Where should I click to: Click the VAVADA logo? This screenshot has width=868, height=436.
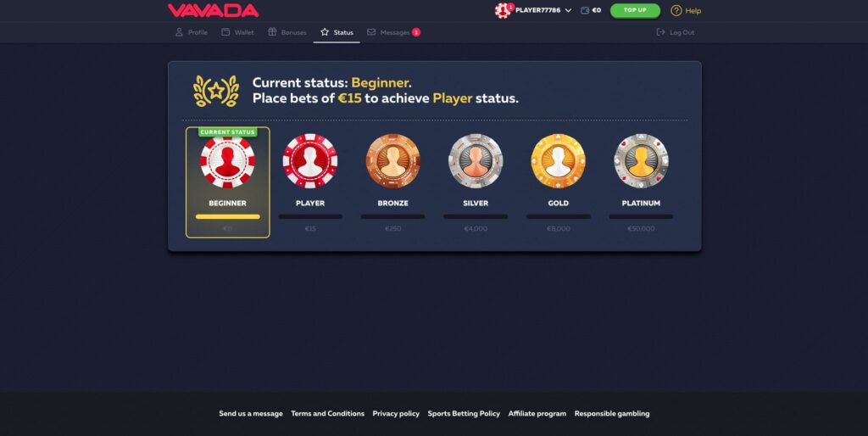tap(213, 10)
